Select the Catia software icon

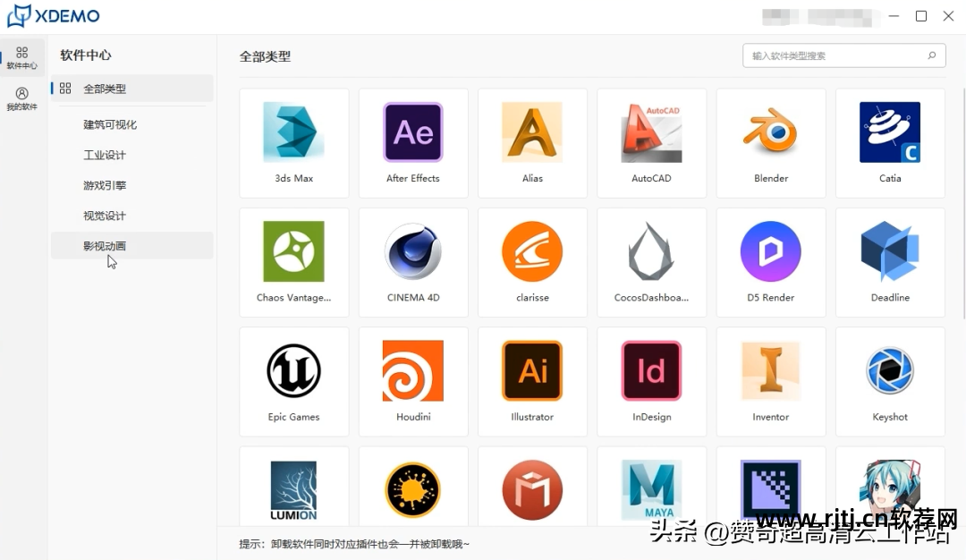[890, 132]
